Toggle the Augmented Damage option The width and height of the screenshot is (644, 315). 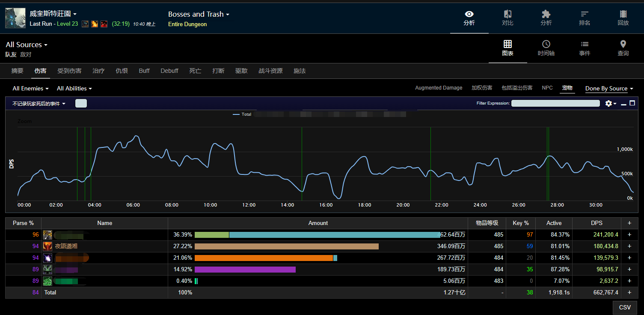[x=439, y=88]
